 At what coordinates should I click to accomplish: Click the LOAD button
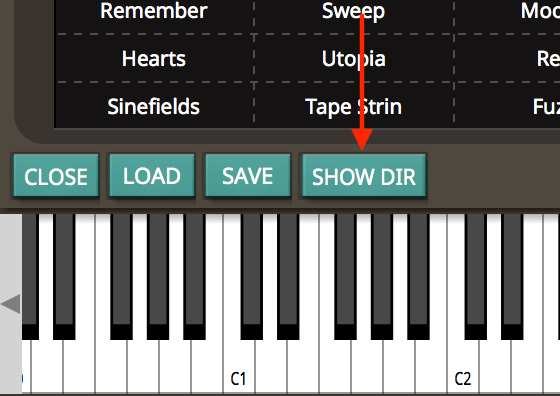pos(152,176)
